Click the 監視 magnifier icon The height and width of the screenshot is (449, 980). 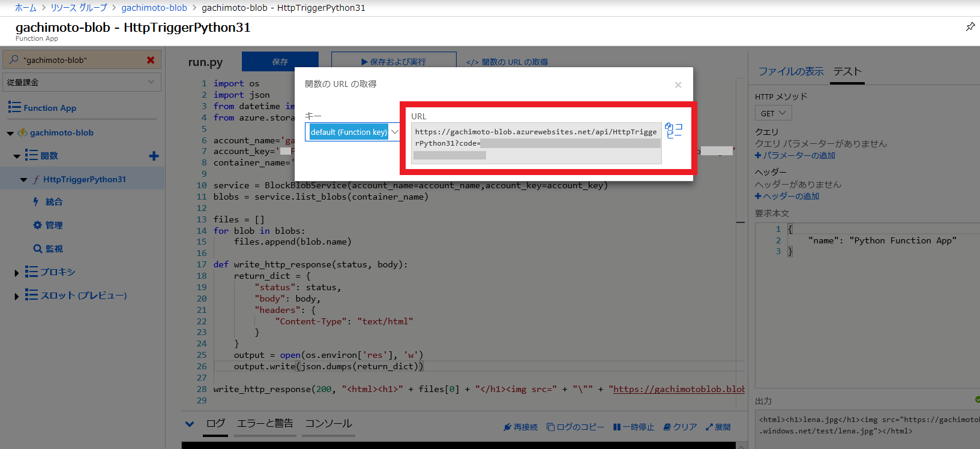[x=38, y=249]
